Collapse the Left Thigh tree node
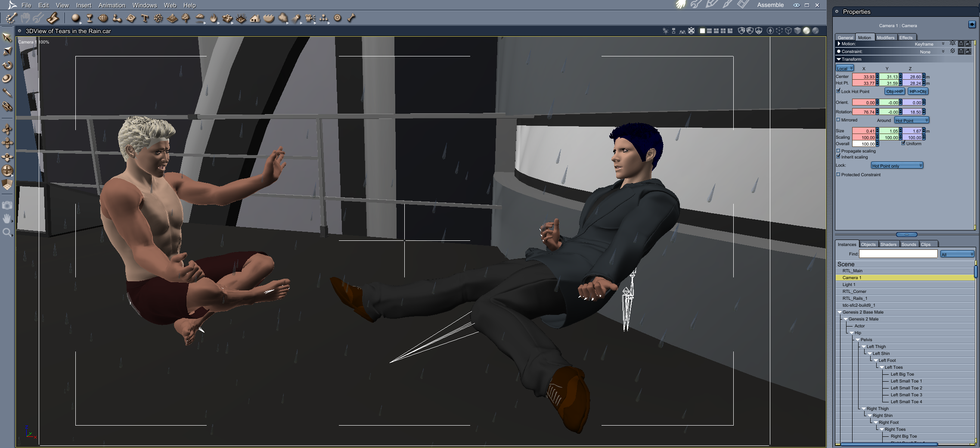 click(x=864, y=347)
